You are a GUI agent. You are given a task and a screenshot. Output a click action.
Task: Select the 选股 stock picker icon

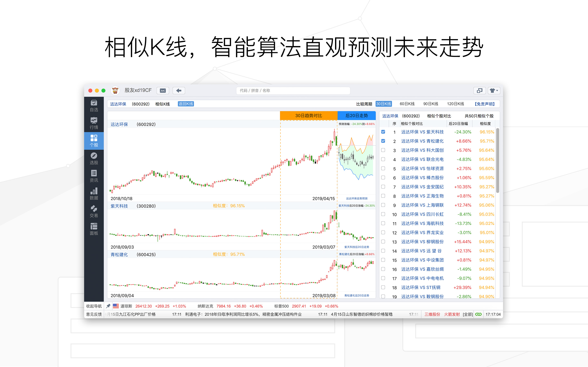94,158
